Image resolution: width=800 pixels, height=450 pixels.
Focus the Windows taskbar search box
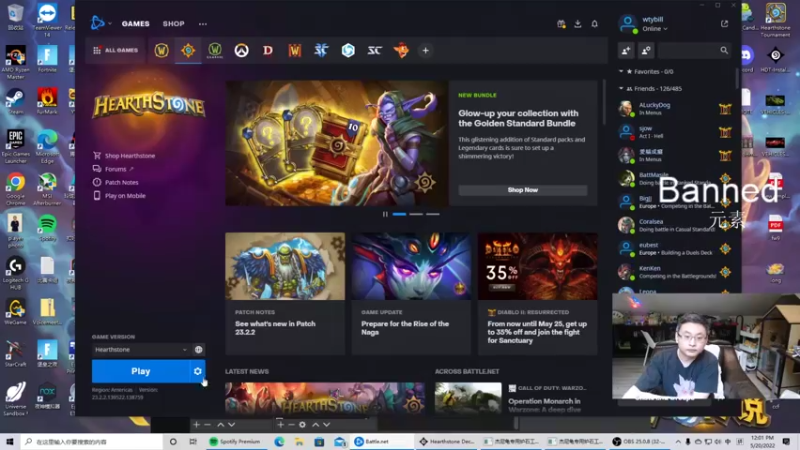[93, 442]
